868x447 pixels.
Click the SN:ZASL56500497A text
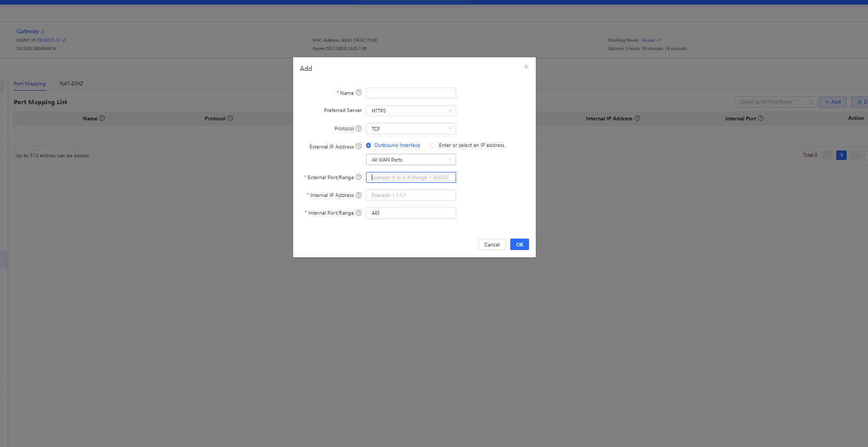click(x=36, y=48)
